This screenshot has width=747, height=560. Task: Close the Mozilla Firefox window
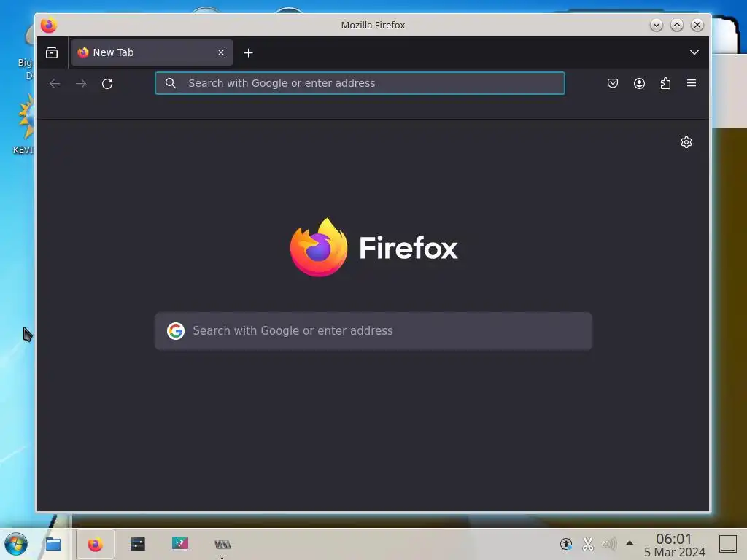click(697, 25)
